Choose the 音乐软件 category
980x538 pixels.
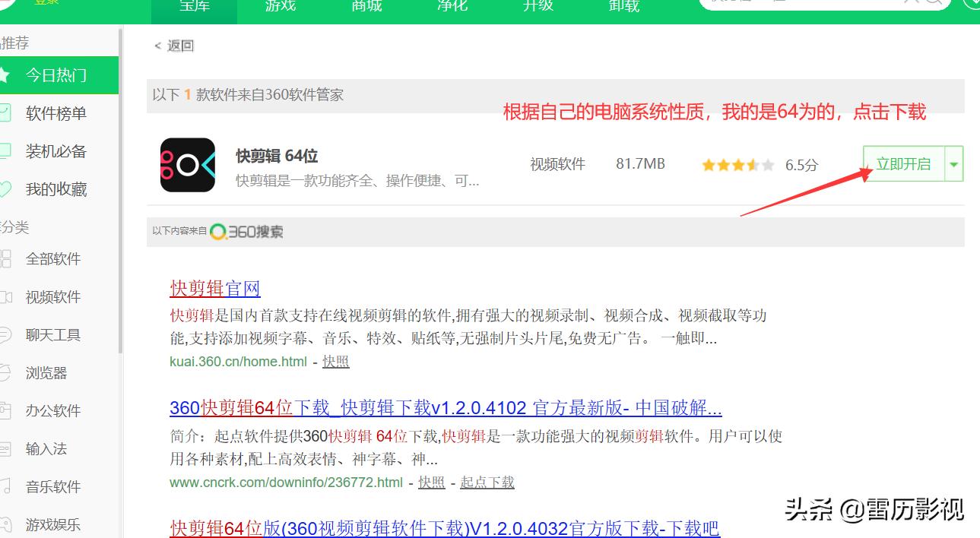coord(53,487)
